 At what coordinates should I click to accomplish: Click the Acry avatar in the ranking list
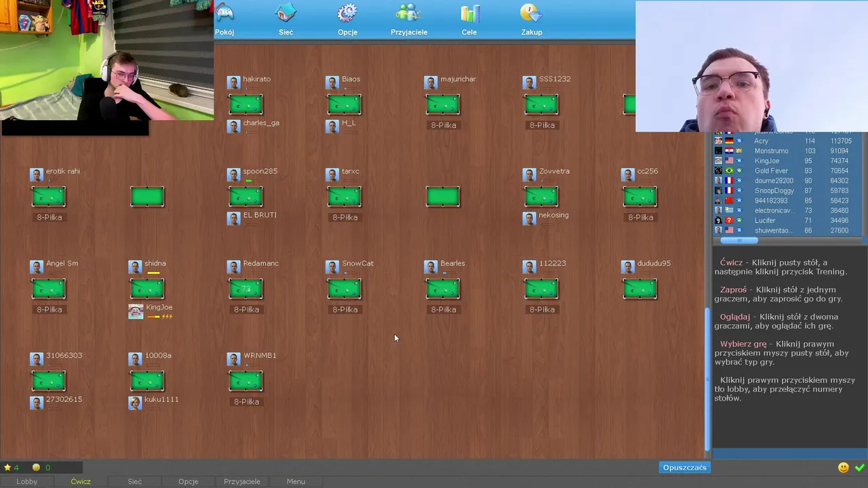click(x=718, y=141)
